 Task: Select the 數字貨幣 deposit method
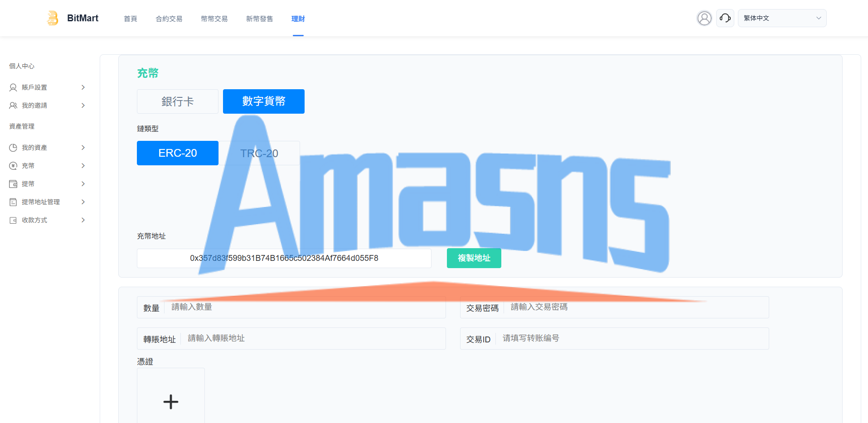tap(264, 101)
